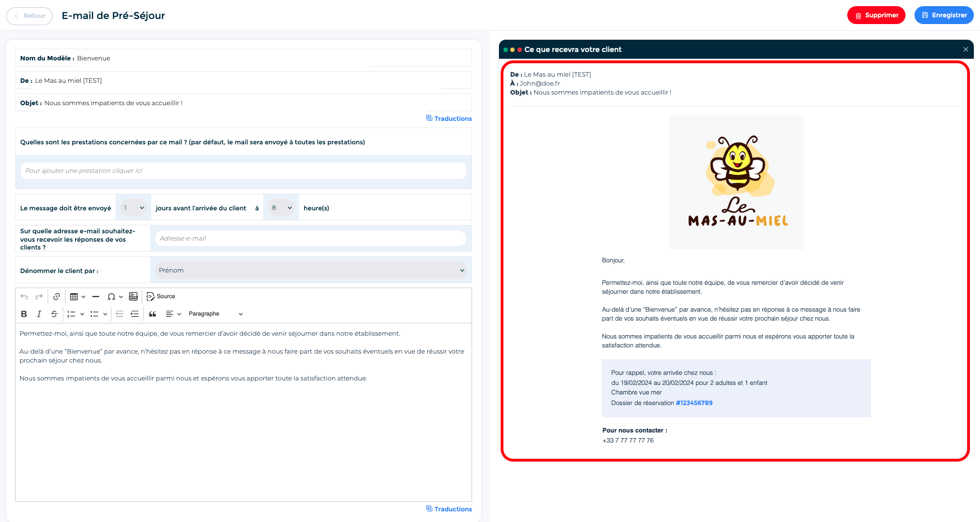Click the Supprimer button
The height and width of the screenshot is (522, 980).
[876, 15]
